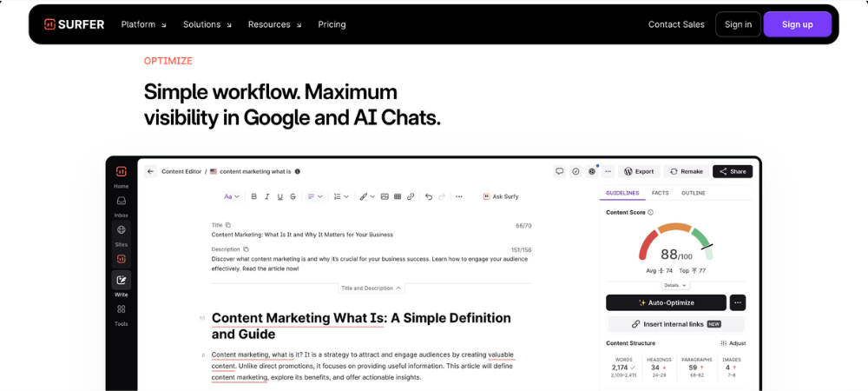Viewport: 868px width, 391px height.
Task: Click the purple Sign up button
Action: coord(797,24)
